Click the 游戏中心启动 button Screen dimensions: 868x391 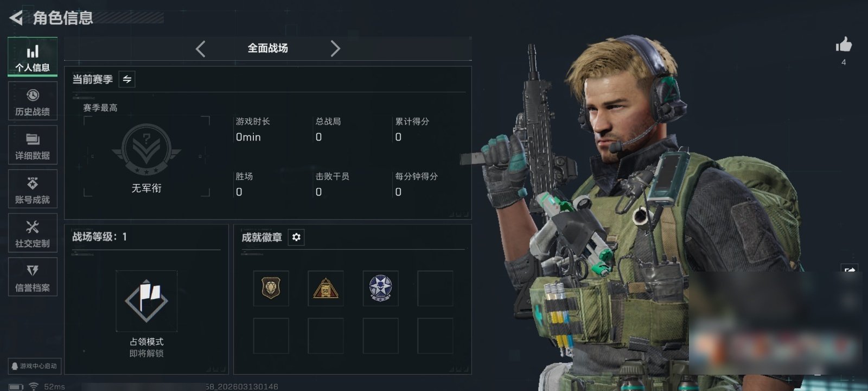point(35,366)
